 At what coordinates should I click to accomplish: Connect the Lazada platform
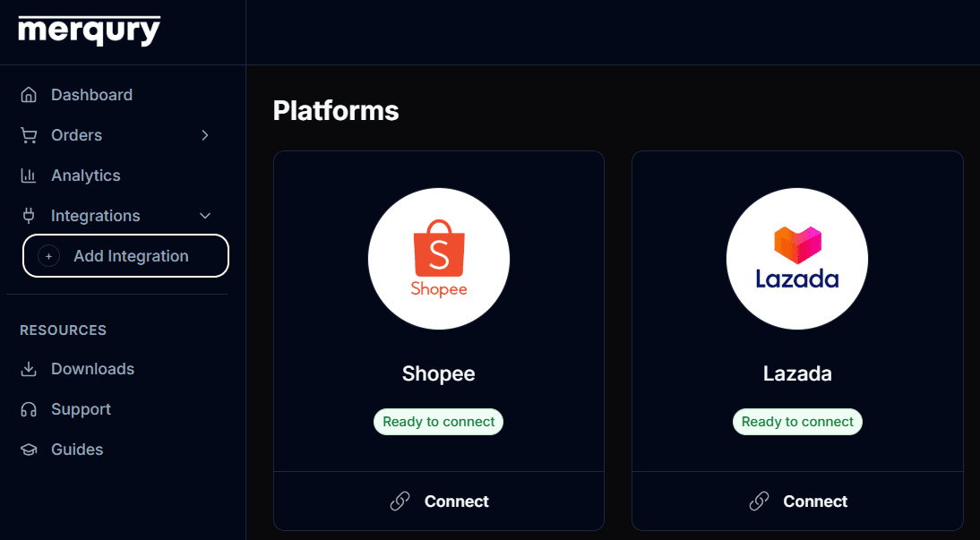tap(797, 501)
